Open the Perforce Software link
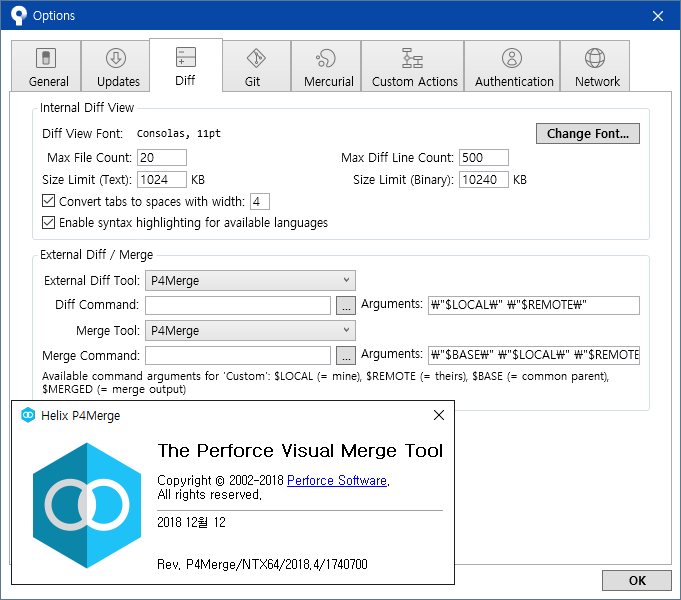 pos(337,481)
